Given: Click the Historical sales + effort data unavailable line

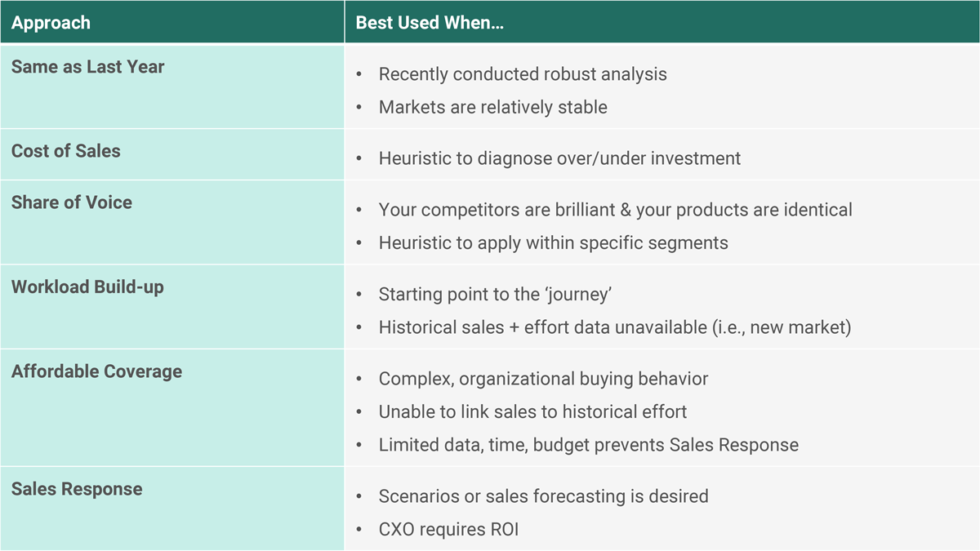Looking at the screenshot, I should click(614, 327).
